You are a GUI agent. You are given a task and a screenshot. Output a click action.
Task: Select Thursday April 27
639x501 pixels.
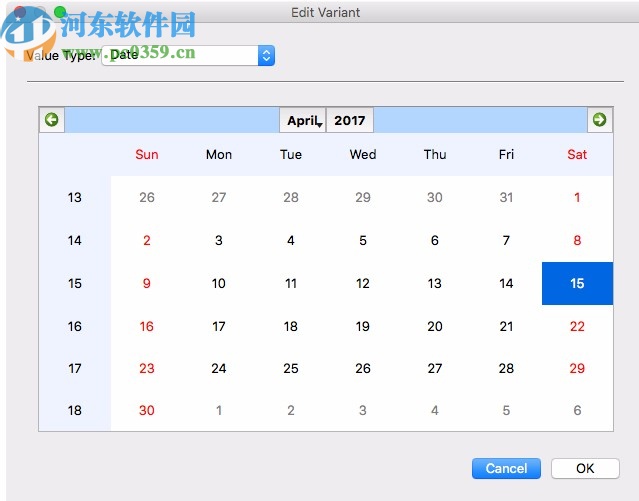(434, 369)
